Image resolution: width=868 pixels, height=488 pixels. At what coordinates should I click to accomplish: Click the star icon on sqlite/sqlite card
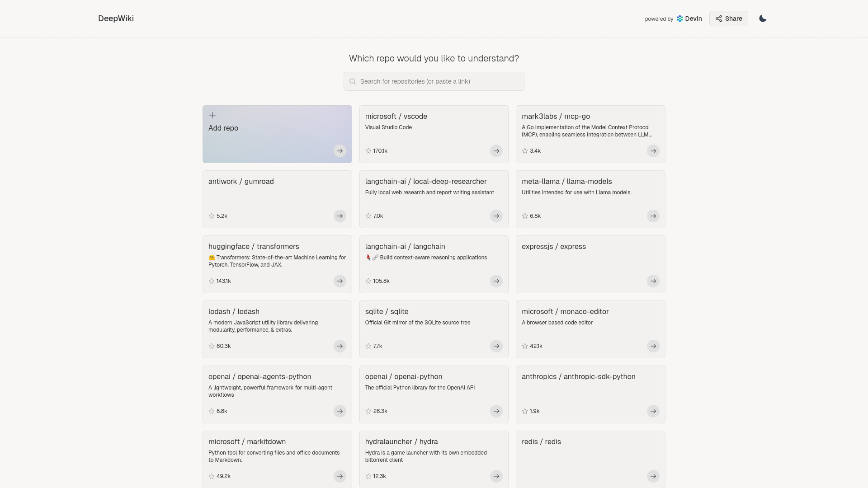[x=368, y=346]
